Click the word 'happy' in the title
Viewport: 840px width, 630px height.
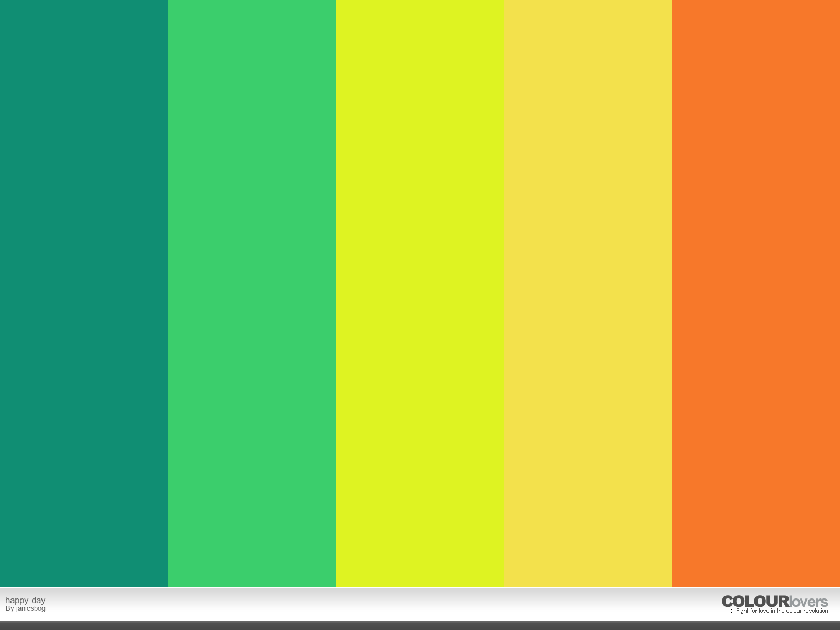(x=17, y=600)
